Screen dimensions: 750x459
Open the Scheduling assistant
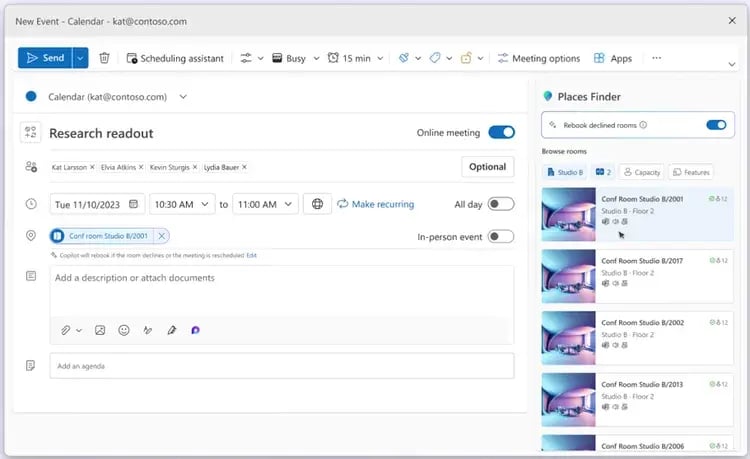(x=175, y=58)
